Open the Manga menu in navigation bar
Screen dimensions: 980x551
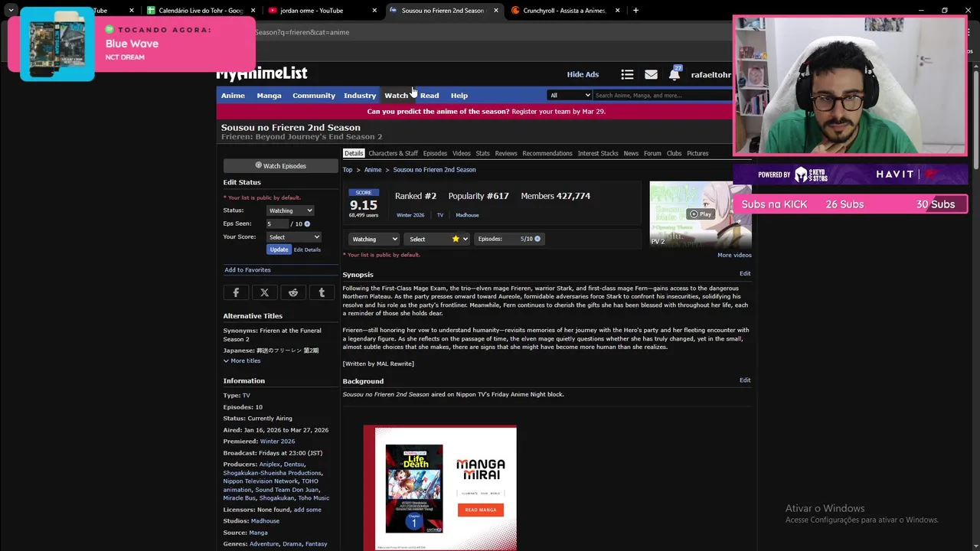(269, 96)
